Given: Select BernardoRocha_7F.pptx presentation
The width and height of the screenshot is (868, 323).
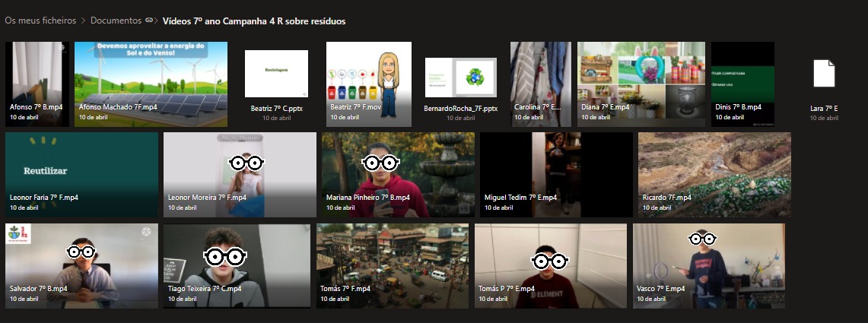Looking at the screenshot, I should (x=460, y=78).
